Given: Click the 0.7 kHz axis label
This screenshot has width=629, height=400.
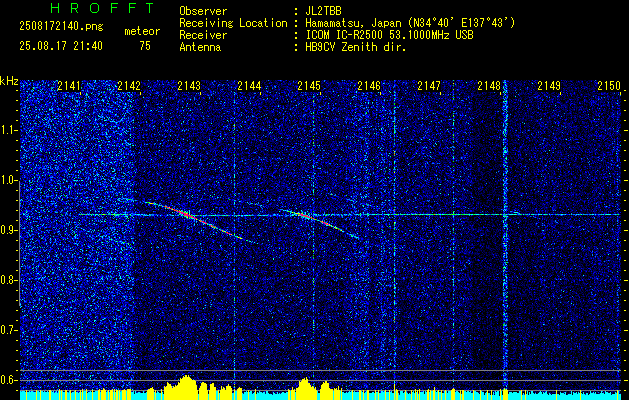Looking at the screenshot, I should tap(8, 330).
